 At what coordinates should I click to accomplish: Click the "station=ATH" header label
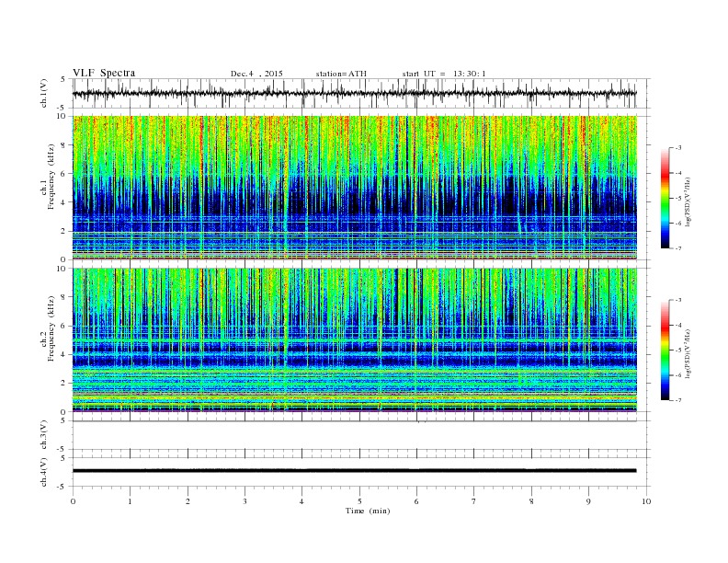(x=341, y=74)
